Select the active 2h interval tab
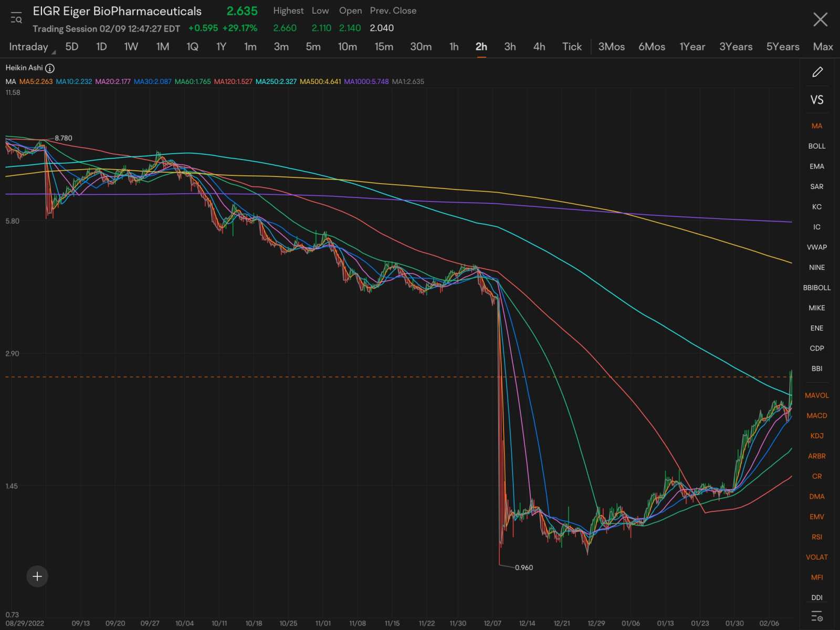Viewport: 840px width, 630px height. click(481, 47)
